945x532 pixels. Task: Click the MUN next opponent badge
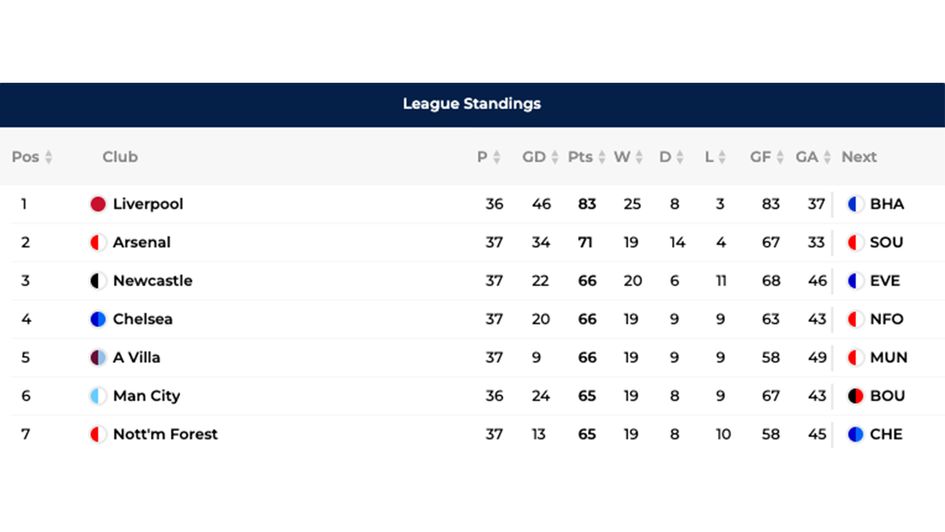[x=856, y=357]
